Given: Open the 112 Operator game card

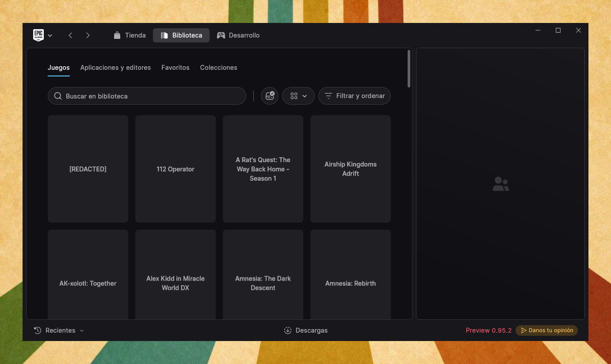Looking at the screenshot, I should pyautogui.click(x=176, y=169).
